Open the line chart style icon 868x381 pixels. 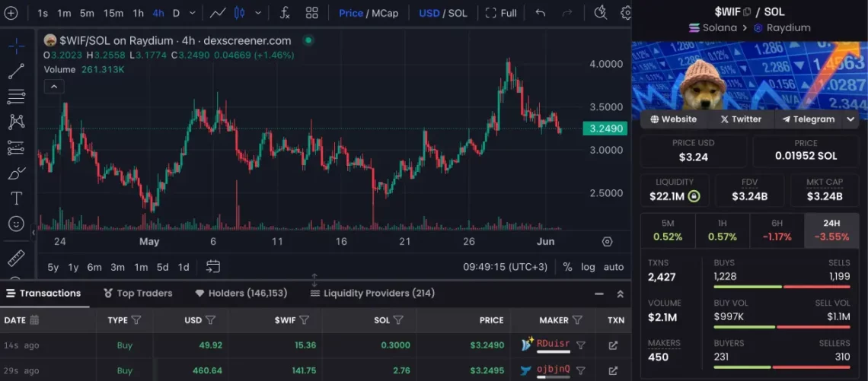pyautogui.click(x=218, y=13)
